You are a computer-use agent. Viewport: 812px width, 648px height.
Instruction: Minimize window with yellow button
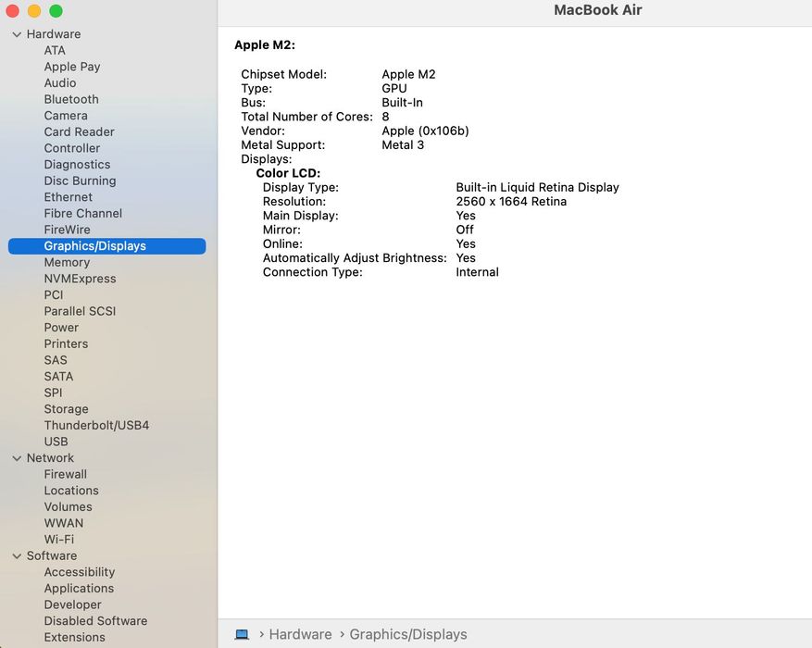[x=34, y=11]
